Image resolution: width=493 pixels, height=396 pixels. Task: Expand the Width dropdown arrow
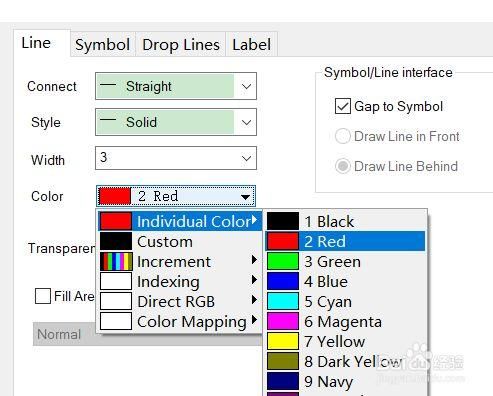pos(246,158)
